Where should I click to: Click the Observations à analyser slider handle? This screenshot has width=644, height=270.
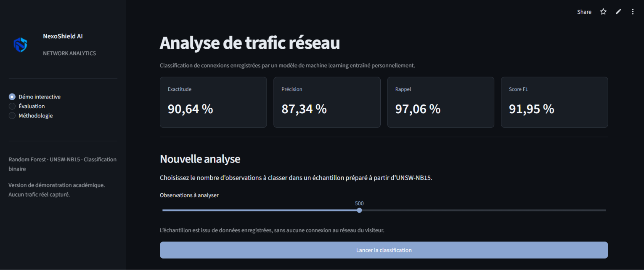[359, 210]
